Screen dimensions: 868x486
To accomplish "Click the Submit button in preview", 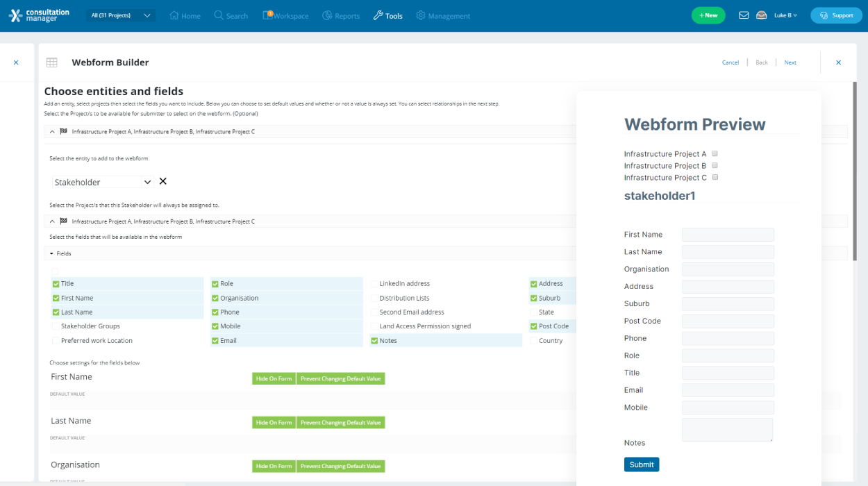I will (642, 464).
